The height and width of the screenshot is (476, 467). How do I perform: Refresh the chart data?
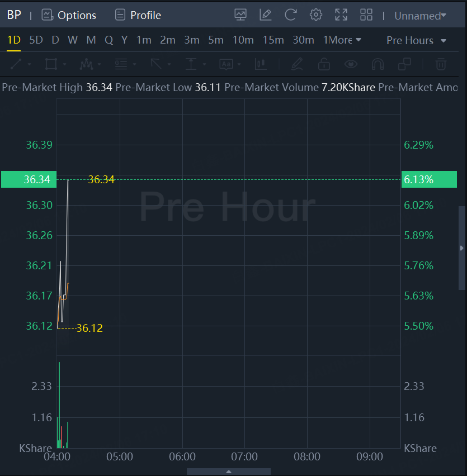pos(291,15)
